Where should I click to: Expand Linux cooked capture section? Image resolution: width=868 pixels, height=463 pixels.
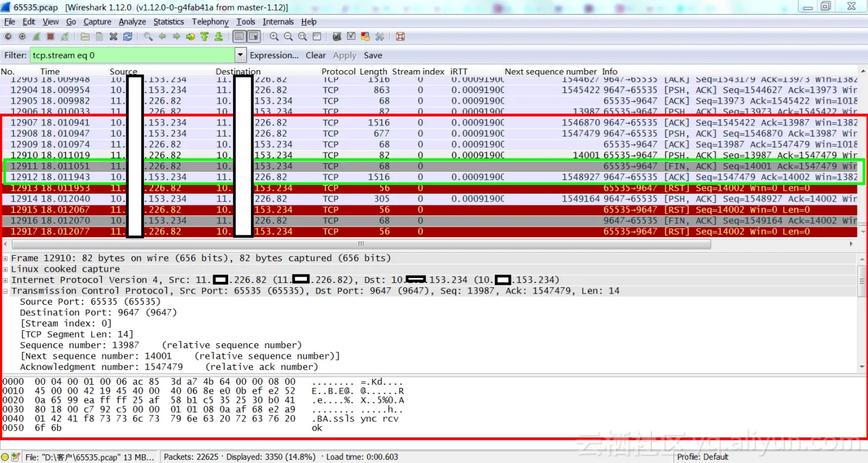[6, 269]
